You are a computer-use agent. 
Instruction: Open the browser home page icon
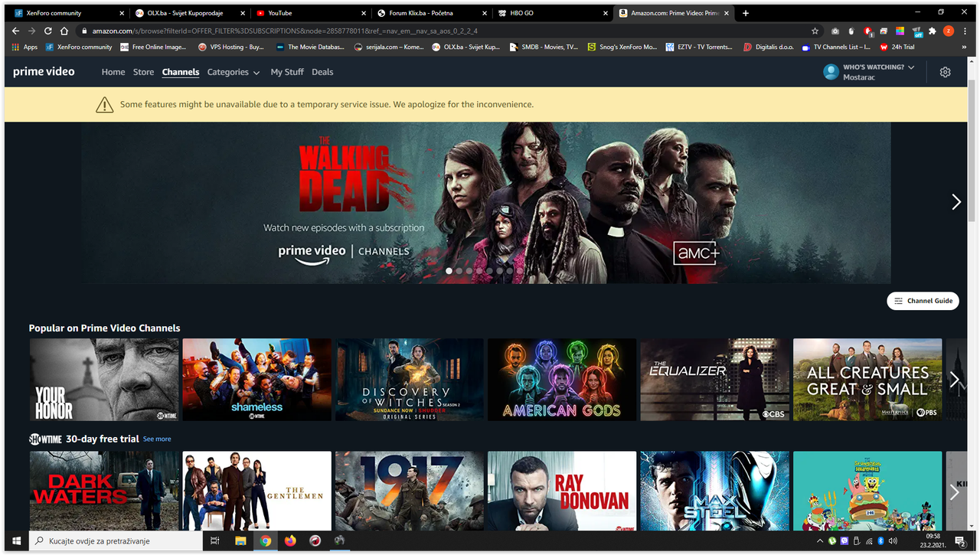point(65,31)
